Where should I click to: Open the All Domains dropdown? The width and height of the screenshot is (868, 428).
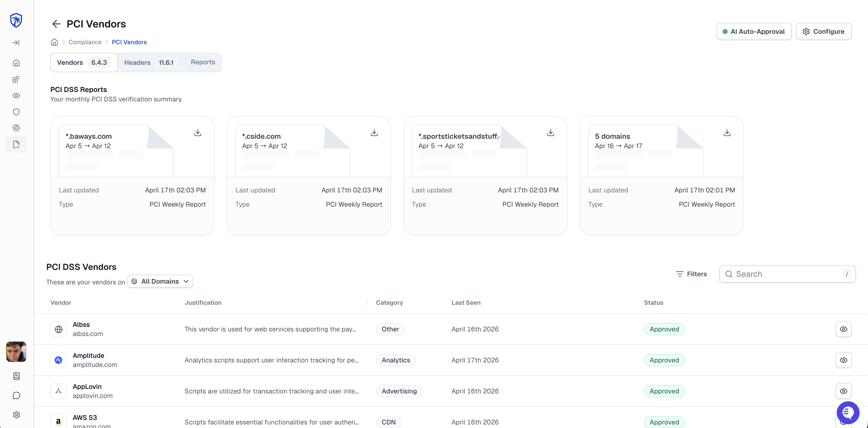click(160, 282)
